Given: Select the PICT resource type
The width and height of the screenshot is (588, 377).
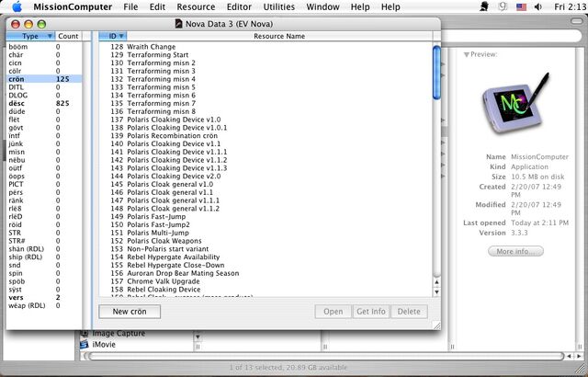Looking at the screenshot, I should 44,184.
